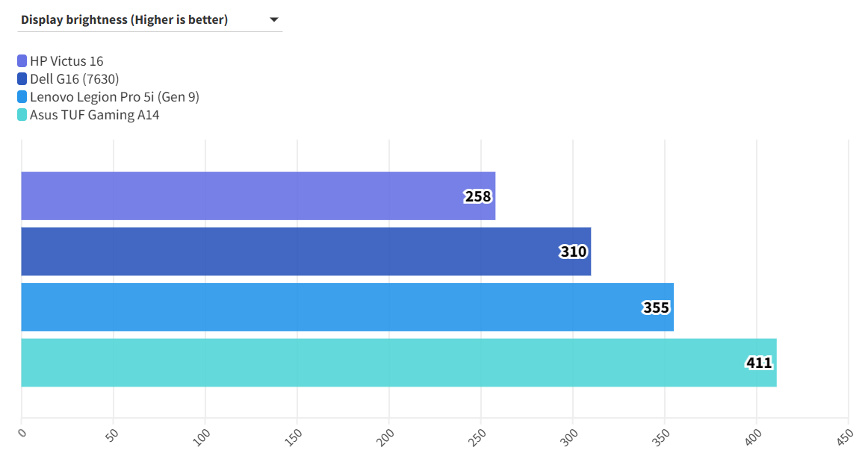
Task: Toggle the Dell G16 (7630) legend label
Action: pos(75,79)
